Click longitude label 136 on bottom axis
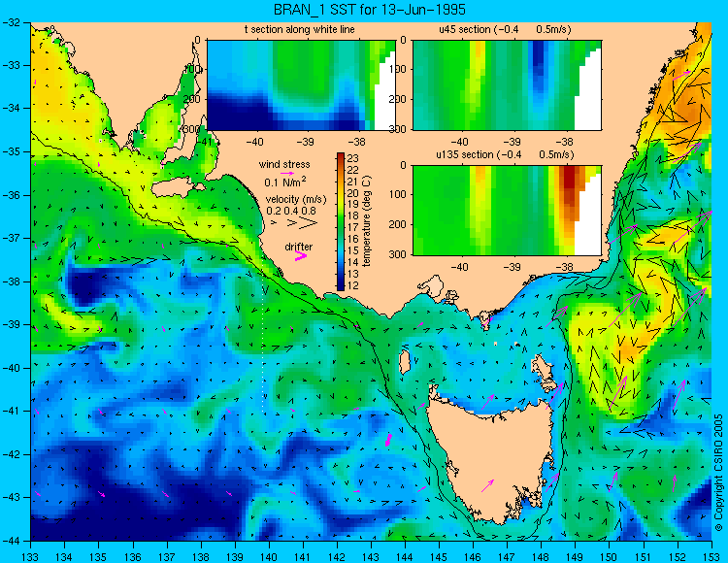This screenshot has width=728, height=563. click(x=133, y=557)
